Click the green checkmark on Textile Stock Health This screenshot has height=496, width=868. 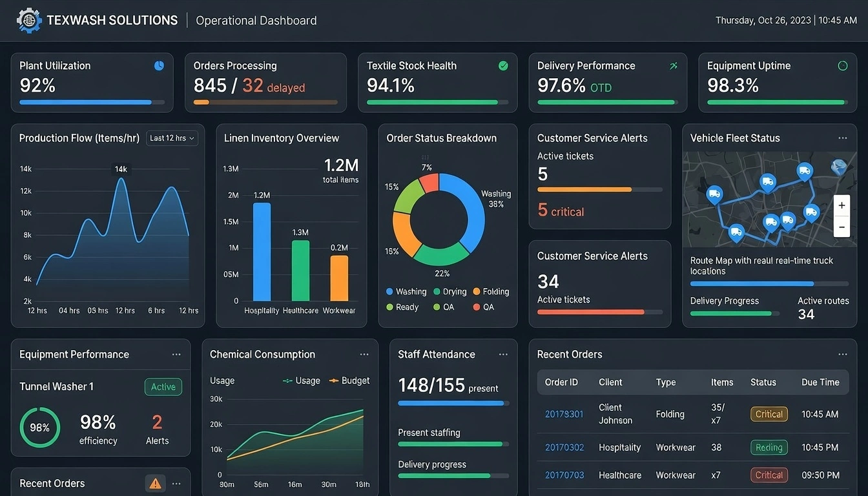(503, 65)
